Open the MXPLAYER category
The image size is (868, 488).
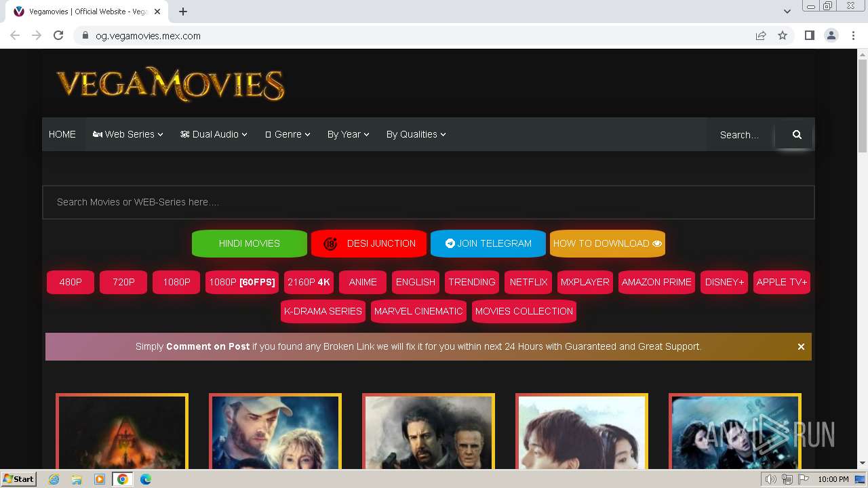[585, 282]
